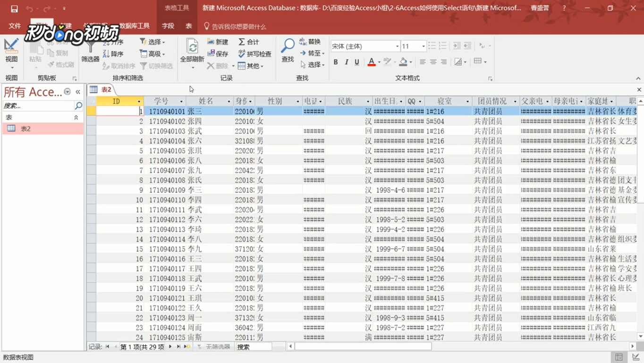
Task: Collapse the ribbon with the caret arrow
Action: click(x=638, y=78)
